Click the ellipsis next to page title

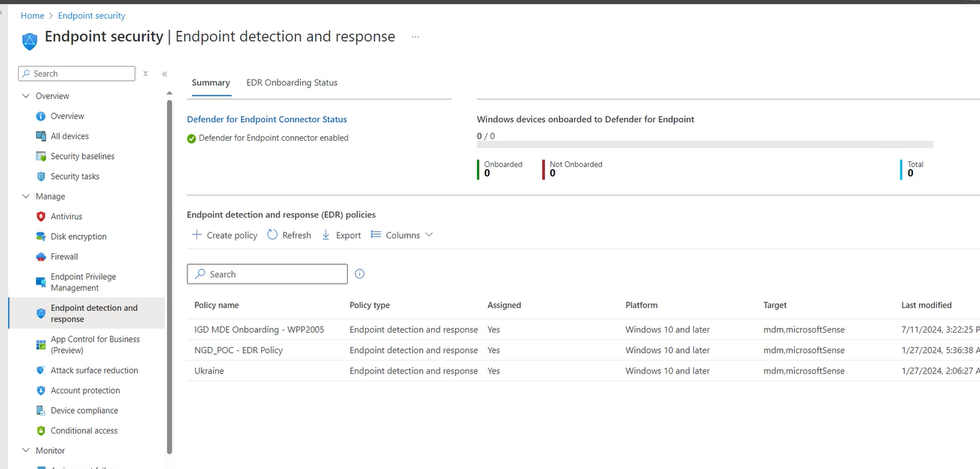tap(415, 37)
